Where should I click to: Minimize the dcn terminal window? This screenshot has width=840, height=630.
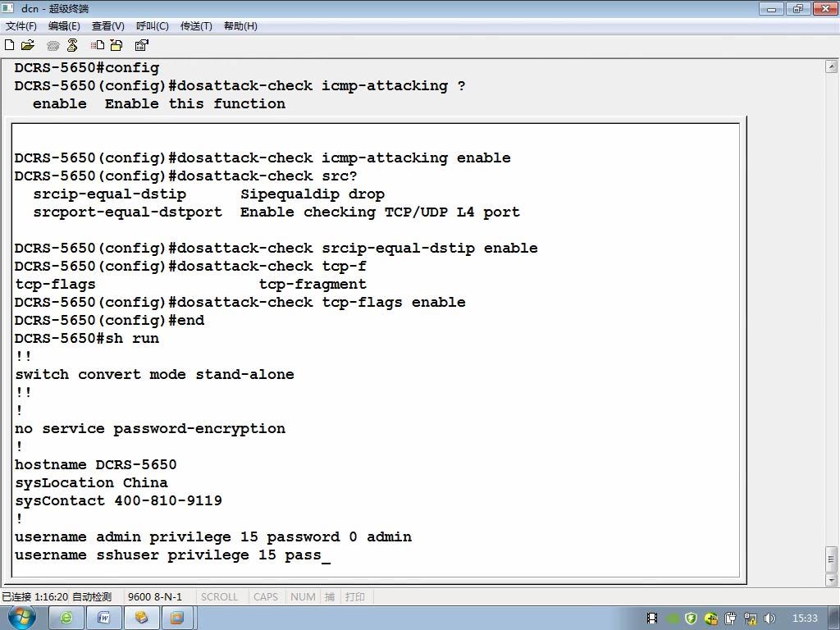coord(771,8)
